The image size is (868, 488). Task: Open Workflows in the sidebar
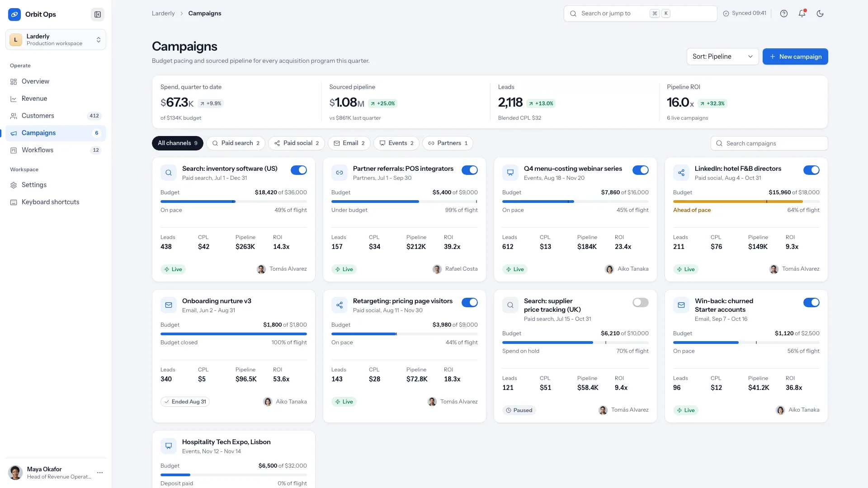[56, 150]
